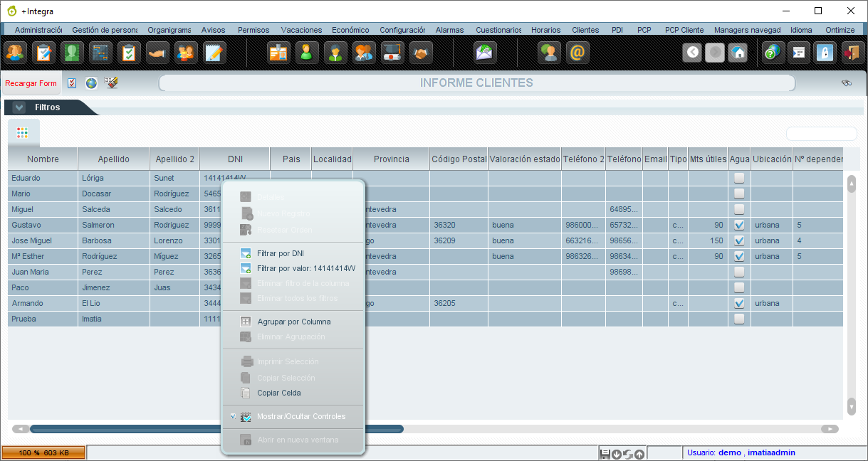Click the Mts útiles column header

[x=708, y=159]
